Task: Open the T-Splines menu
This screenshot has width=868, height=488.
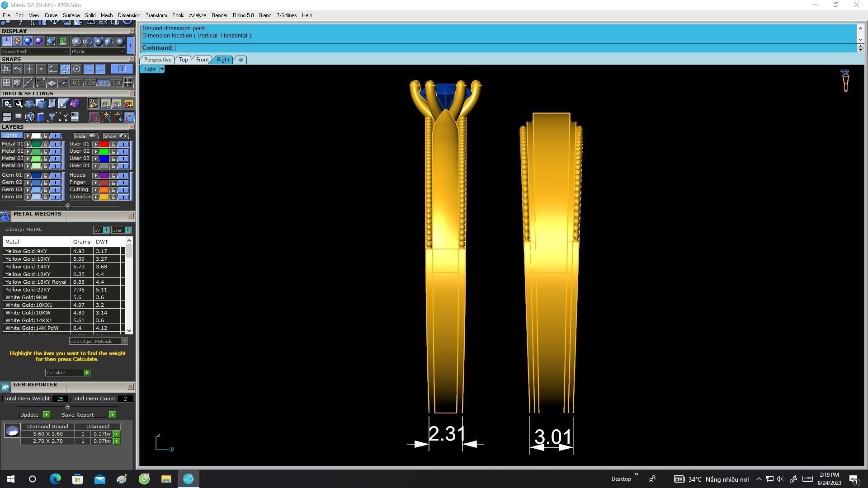Action: 286,15
